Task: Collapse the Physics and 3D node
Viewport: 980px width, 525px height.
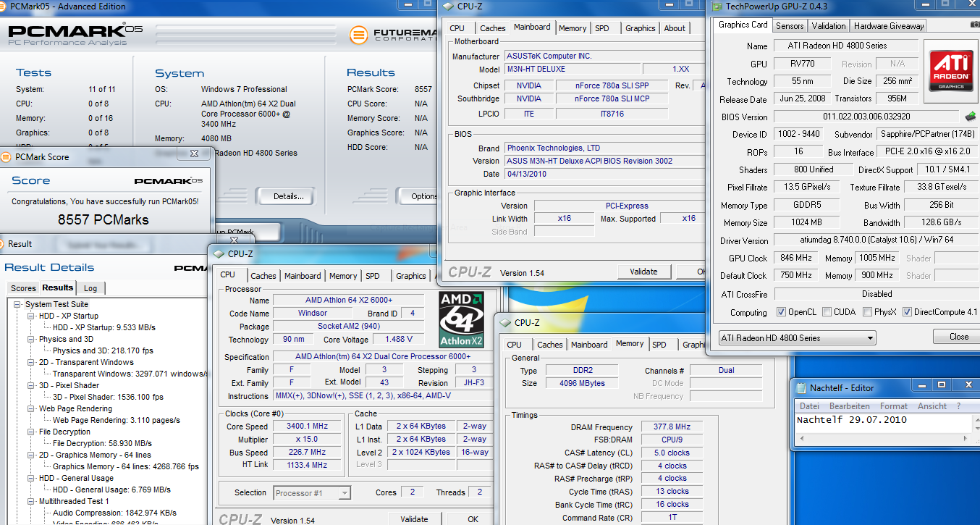Action: (x=31, y=340)
